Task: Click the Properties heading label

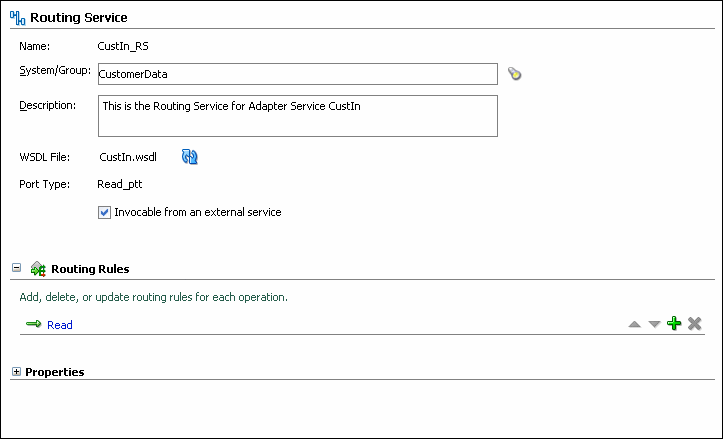Action: point(55,372)
